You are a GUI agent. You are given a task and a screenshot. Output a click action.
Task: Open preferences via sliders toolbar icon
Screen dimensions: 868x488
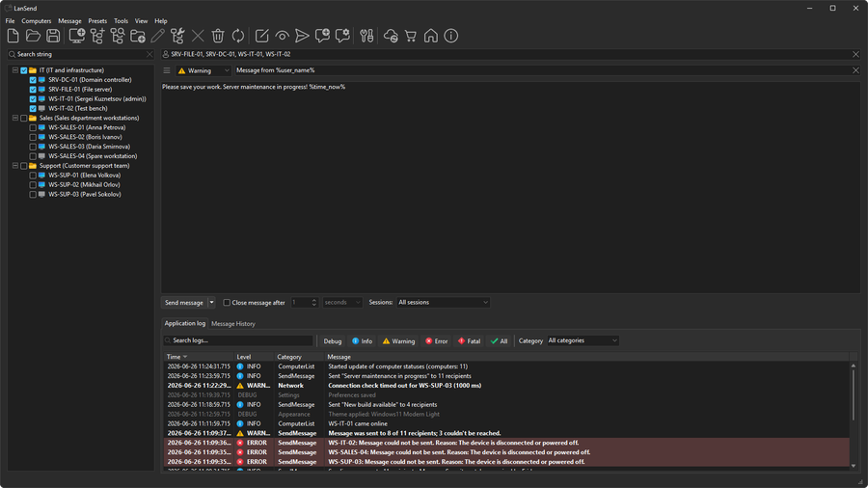366,36
